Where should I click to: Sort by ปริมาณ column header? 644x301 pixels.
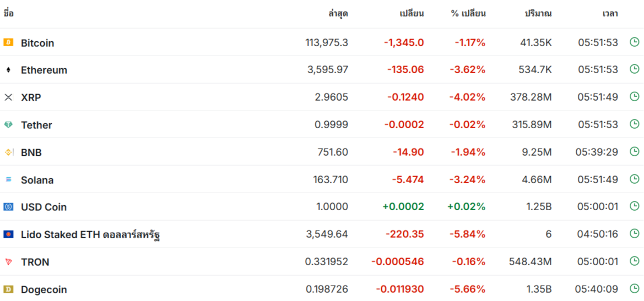pyautogui.click(x=538, y=14)
